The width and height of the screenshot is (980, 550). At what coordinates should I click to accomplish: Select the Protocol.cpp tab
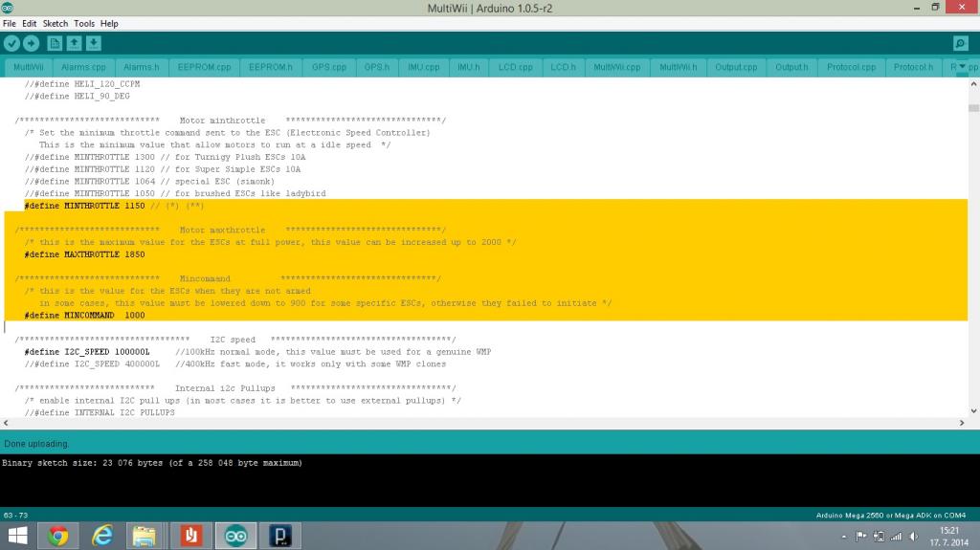(x=851, y=68)
